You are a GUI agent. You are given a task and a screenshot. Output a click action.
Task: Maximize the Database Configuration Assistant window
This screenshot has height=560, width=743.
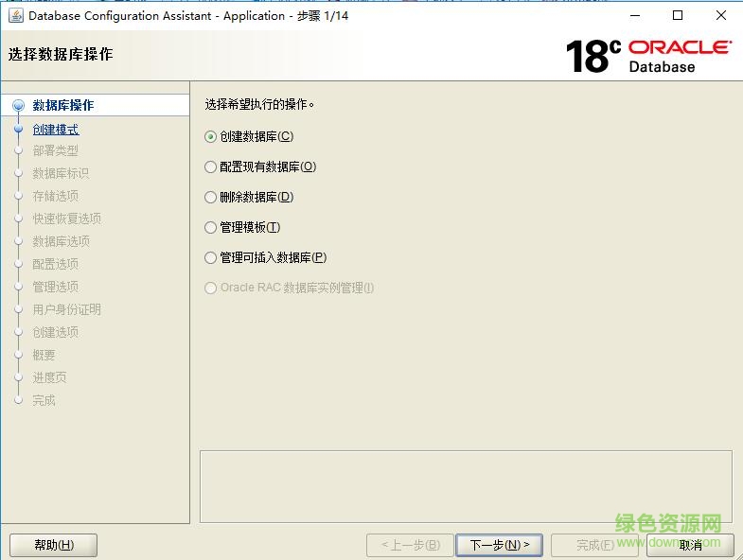pyautogui.click(x=677, y=15)
